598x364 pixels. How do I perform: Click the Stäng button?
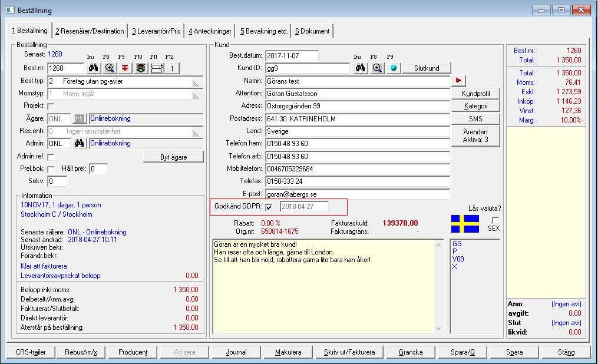(x=566, y=352)
